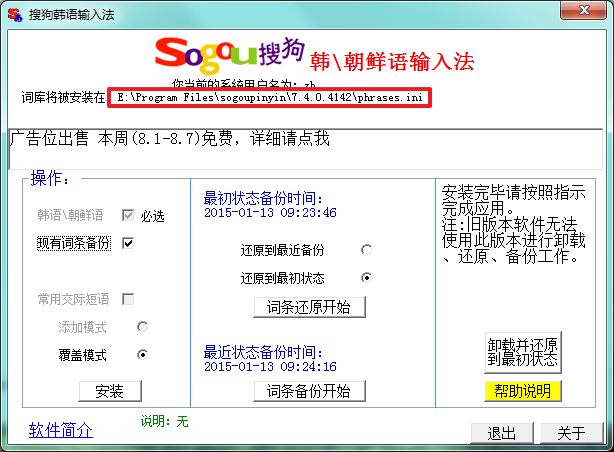Choose 还原到最初状态 option
Viewport: 614px width, 452px height.
tap(366, 278)
